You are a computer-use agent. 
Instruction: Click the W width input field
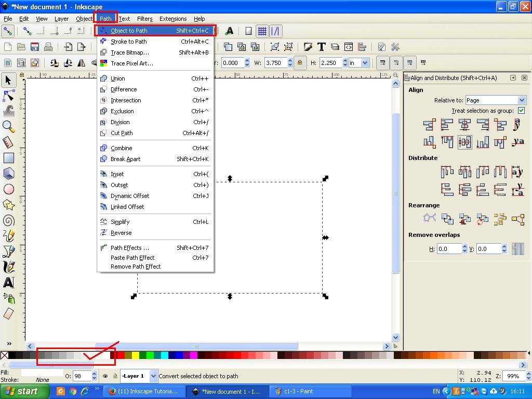click(x=276, y=63)
